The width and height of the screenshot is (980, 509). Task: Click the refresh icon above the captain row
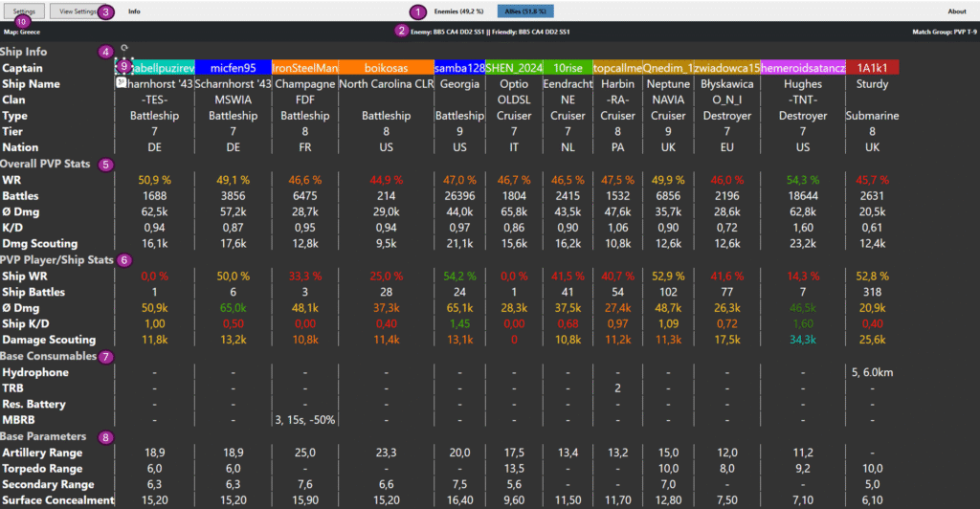click(125, 47)
